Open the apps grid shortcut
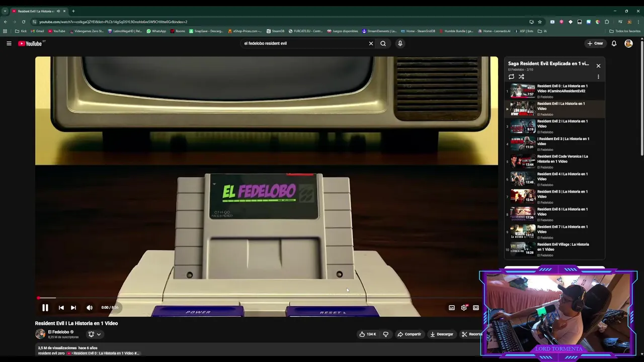644x362 pixels. 5,31
